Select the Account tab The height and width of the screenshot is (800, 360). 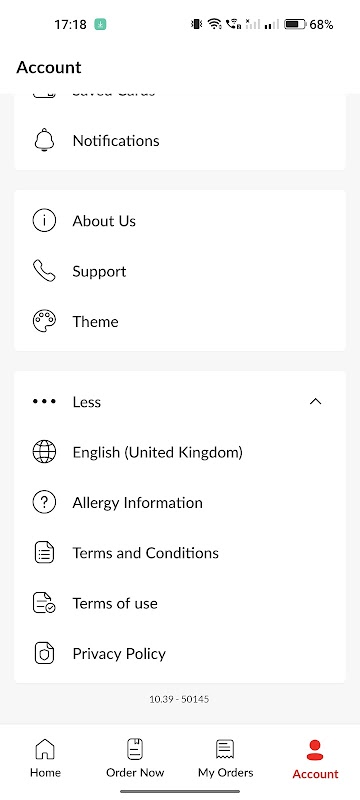[315, 759]
